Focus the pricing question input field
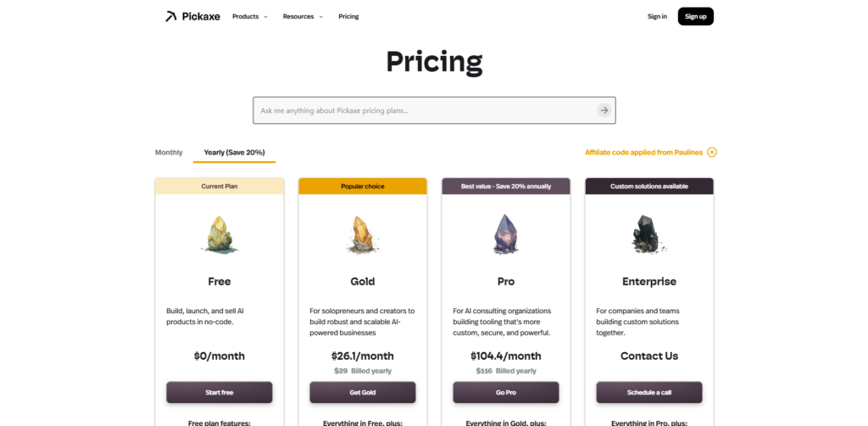 pyautogui.click(x=424, y=110)
